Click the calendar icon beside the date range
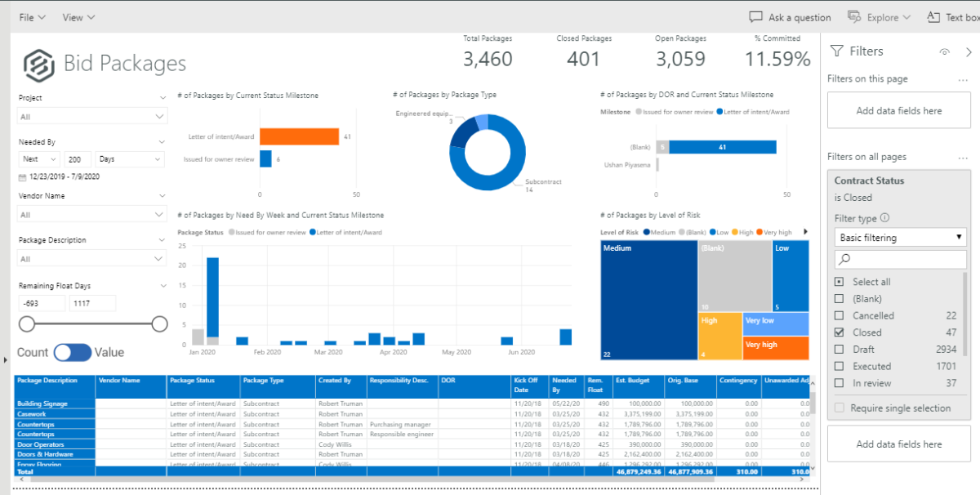The width and height of the screenshot is (980, 495). point(22,176)
